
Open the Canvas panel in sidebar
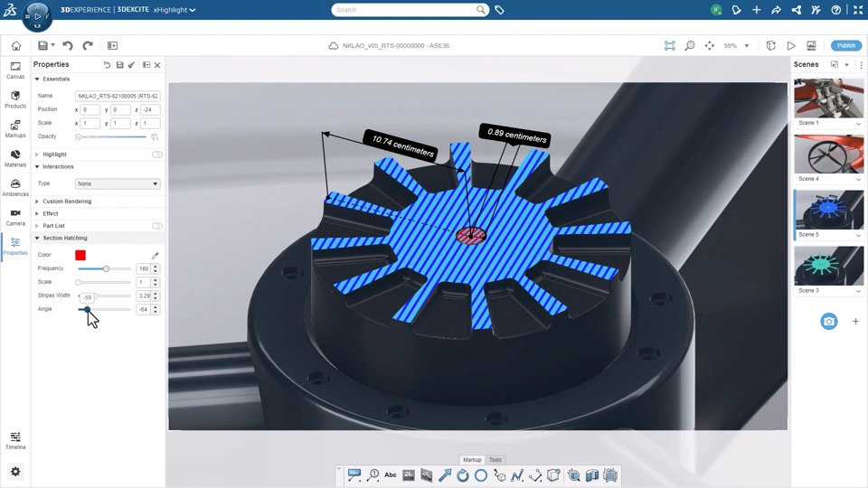coord(15,70)
